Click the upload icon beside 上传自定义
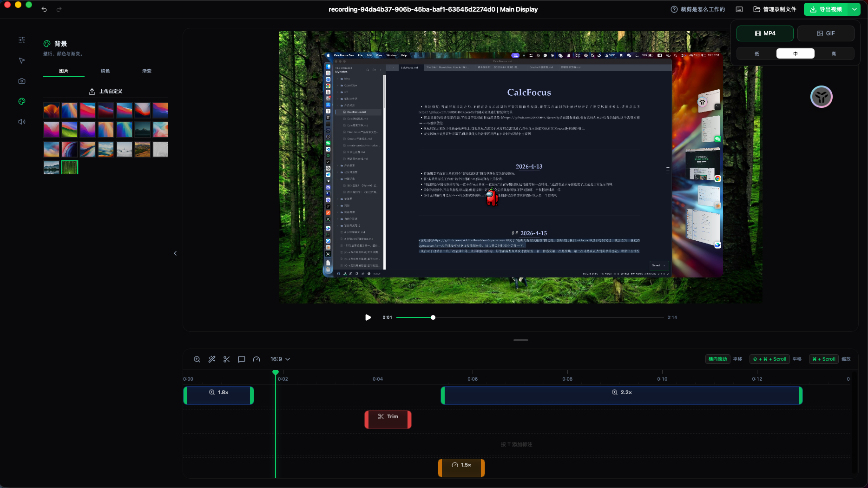Viewport: 868px width, 488px height. coord(92,92)
